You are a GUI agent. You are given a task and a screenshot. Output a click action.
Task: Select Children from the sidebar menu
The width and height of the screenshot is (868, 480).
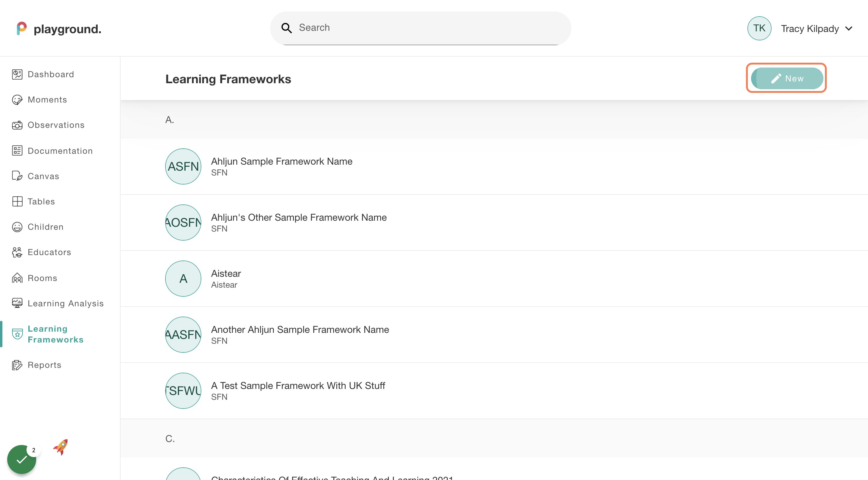click(17, 226)
